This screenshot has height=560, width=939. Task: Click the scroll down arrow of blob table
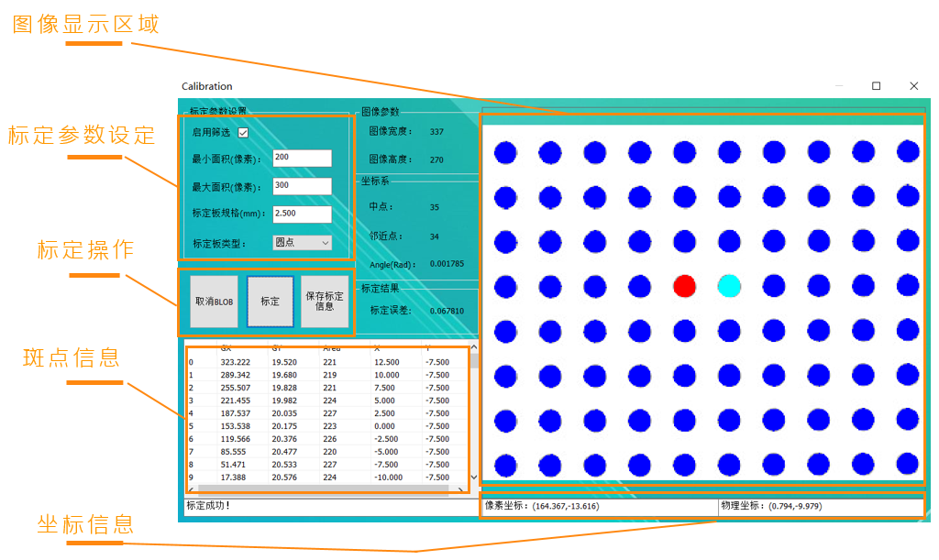[473, 478]
